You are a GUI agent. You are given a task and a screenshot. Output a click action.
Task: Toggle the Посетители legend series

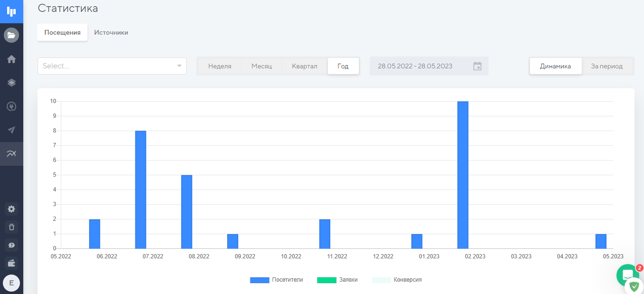click(x=276, y=280)
